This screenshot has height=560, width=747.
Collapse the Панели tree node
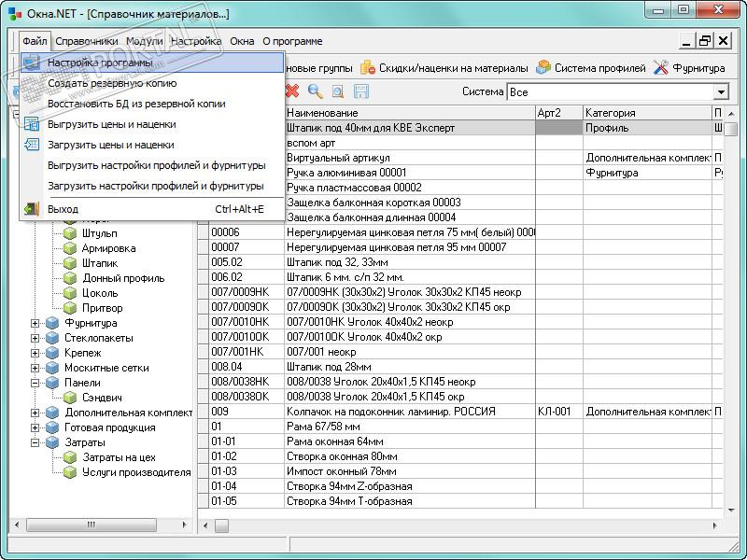click(35, 383)
